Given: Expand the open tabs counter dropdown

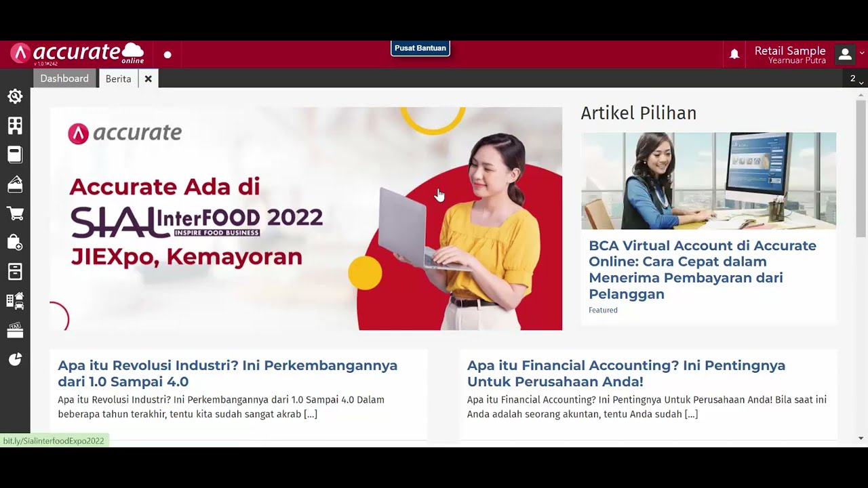Looking at the screenshot, I should tap(856, 79).
